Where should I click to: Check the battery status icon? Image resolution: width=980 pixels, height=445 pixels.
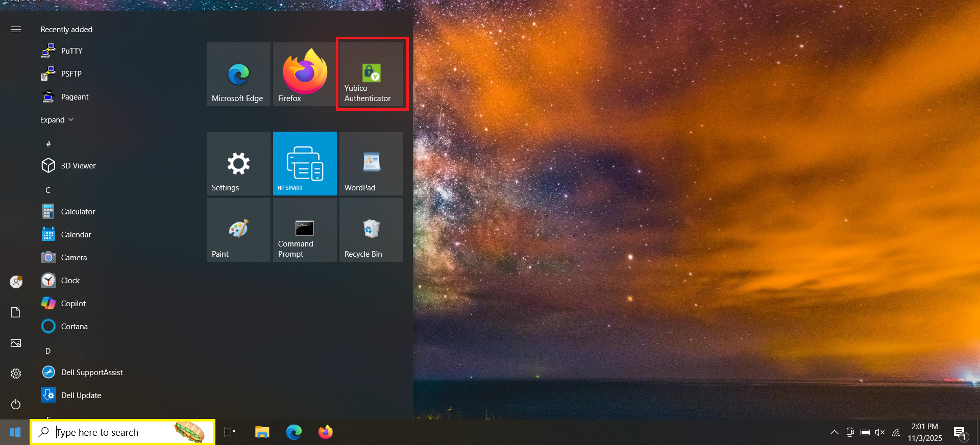[x=865, y=432]
